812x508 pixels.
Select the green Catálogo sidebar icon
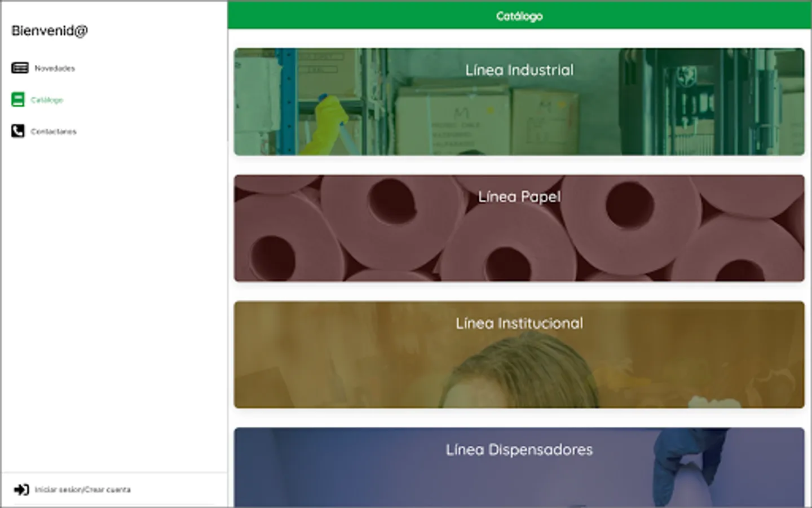[18, 99]
